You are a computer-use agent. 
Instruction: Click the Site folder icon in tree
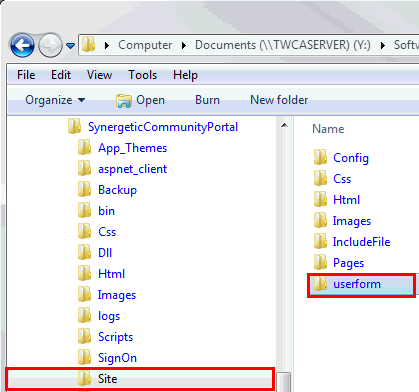[84, 379]
